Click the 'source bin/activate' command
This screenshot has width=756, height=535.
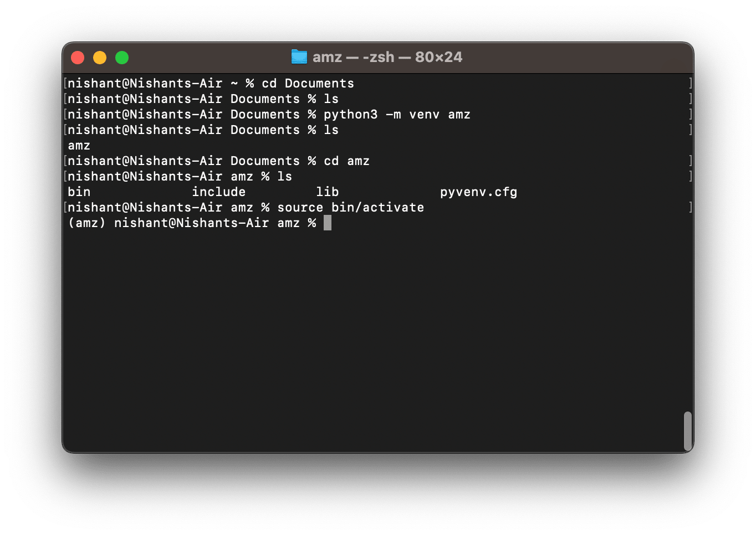[350, 208]
